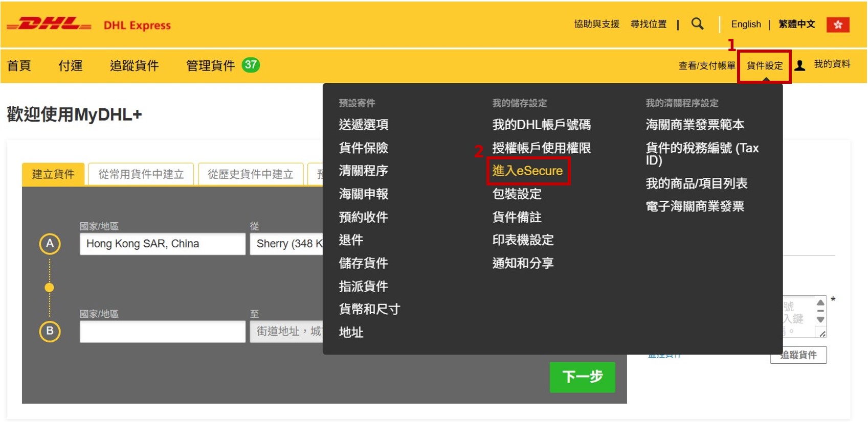Click the origin marker A circle
The image size is (868, 422).
(50, 244)
